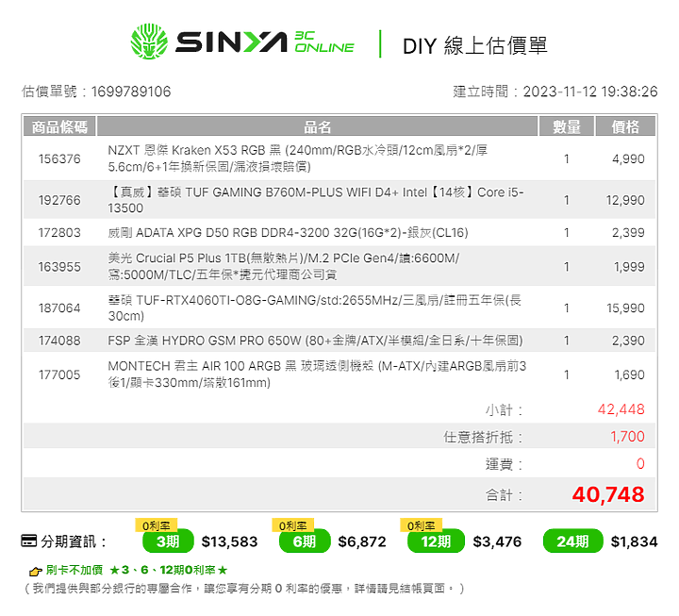The width and height of the screenshot is (679, 616).
Task: Click the 小計 label
Action: tap(504, 409)
